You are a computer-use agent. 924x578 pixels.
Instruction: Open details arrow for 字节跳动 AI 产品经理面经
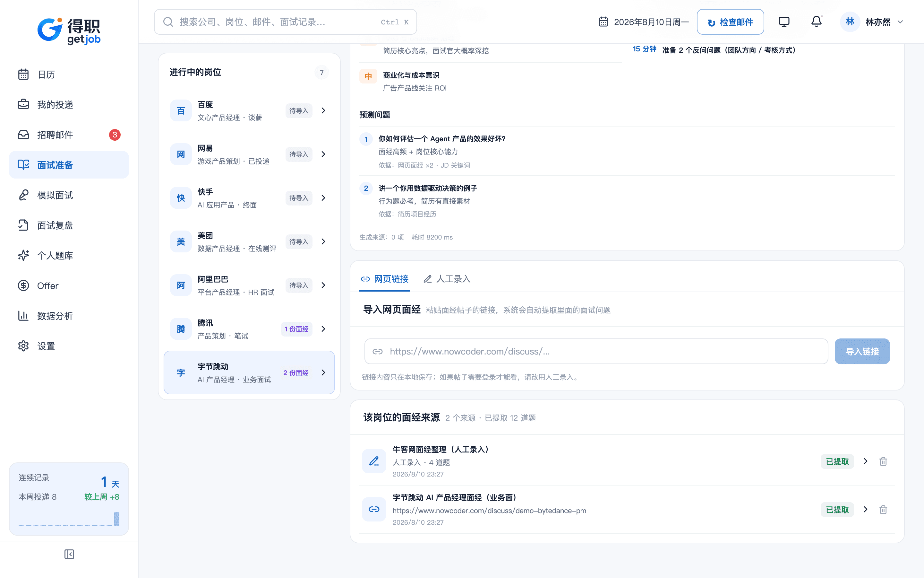pos(866,509)
